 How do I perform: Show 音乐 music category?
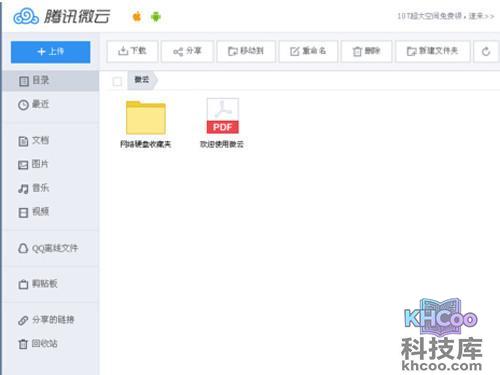click(51, 188)
